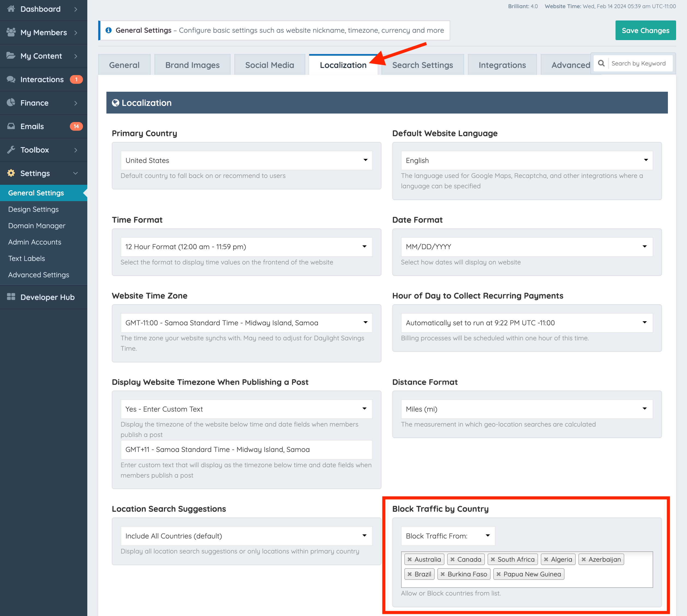Click the custom timezone text field
This screenshot has width=687, height=616.
246,450
